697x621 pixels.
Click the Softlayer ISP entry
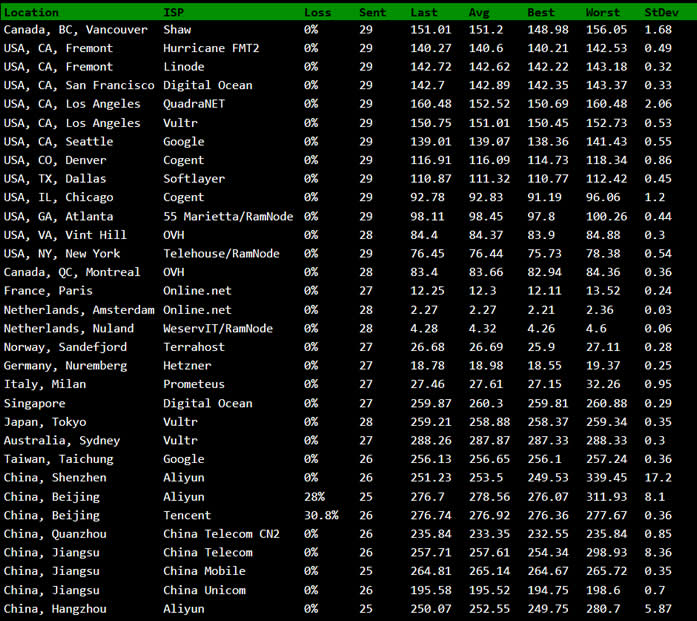[194, 179]
